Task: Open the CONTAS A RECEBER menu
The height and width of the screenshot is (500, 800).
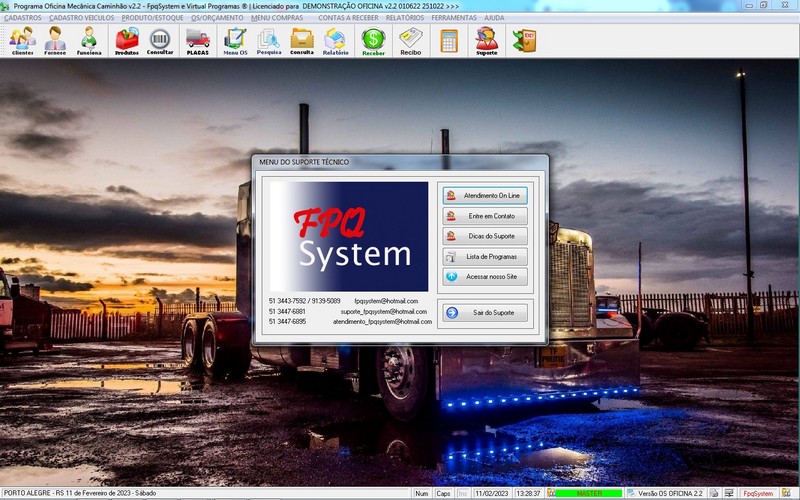Action: (x=348, y=17)
